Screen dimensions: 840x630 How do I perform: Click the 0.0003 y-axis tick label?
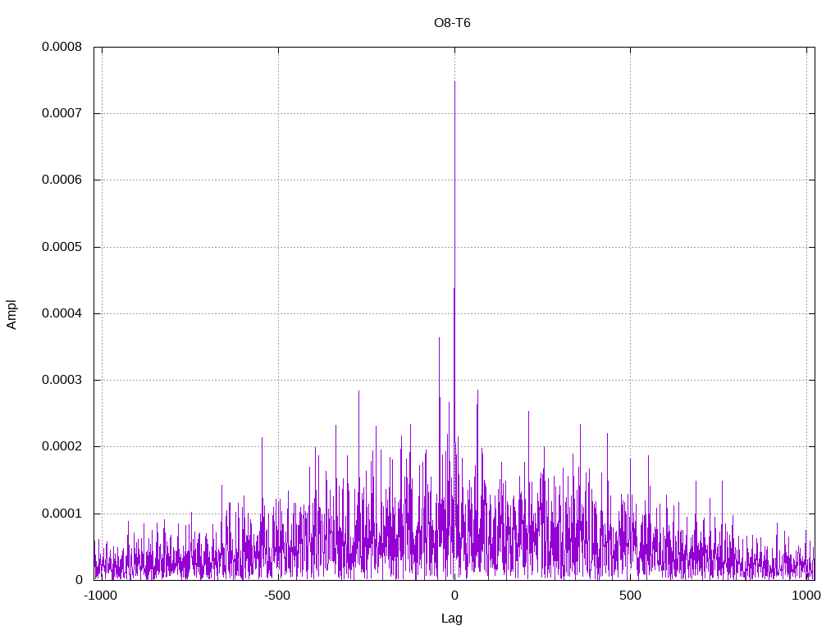(x=62, y=380)
